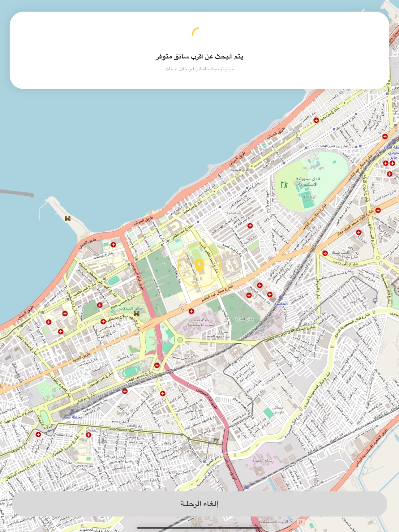
Task: Click the الرياضة label inside sporting club
Action: tap(310, 197)
